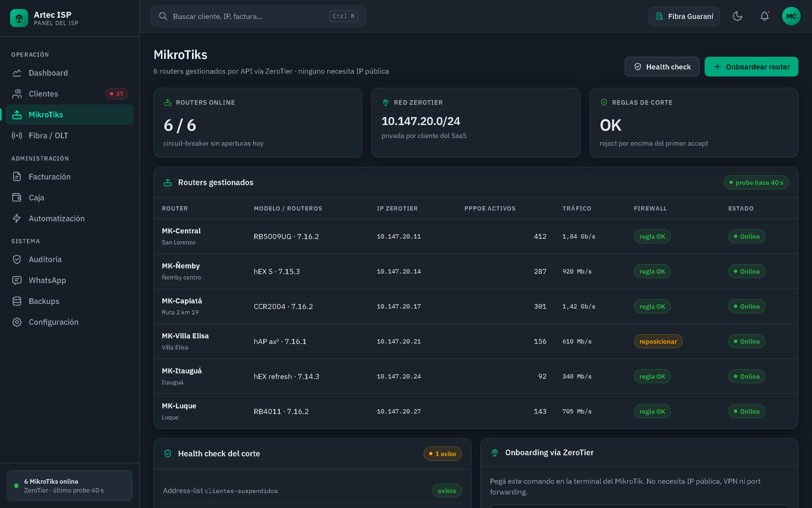This screenshot has width=812, height=508.
Task: Run the Health check button
Action: (662, 67)
